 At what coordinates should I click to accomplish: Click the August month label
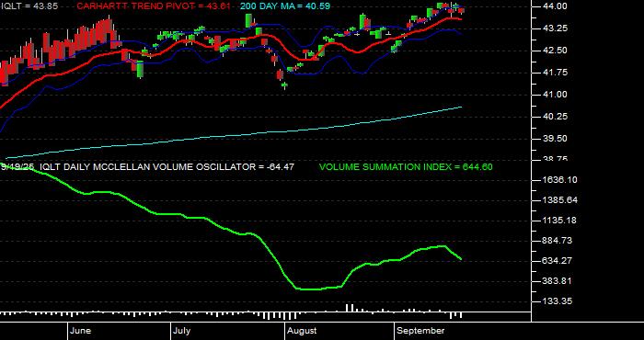point(303,331)
